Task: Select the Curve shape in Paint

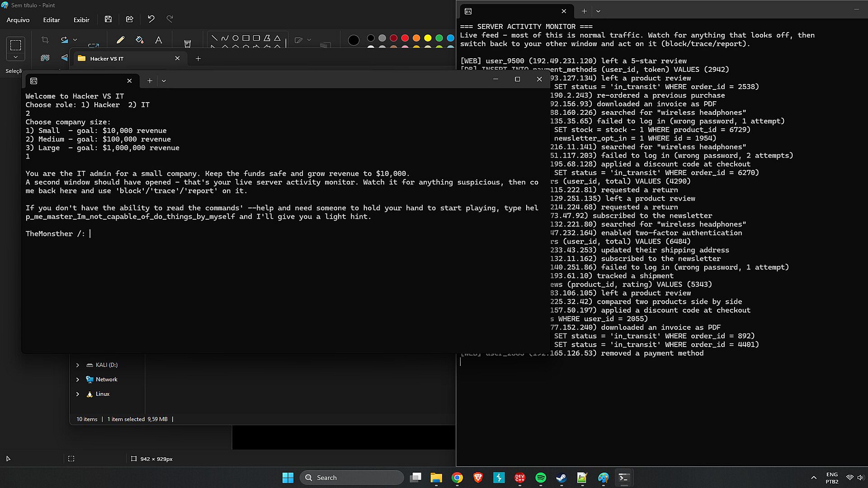Action: tap(225, 38)
